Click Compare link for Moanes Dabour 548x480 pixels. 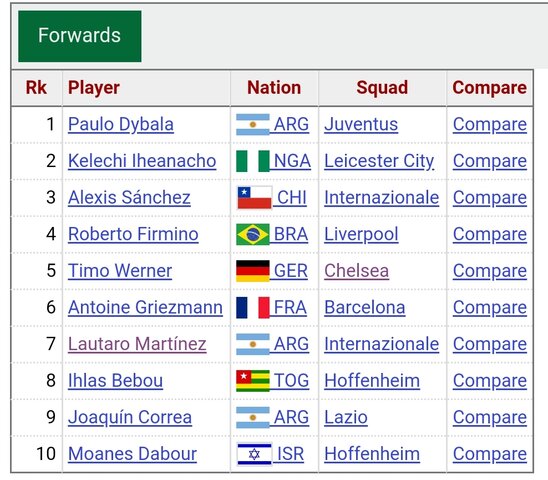point(490,454)
